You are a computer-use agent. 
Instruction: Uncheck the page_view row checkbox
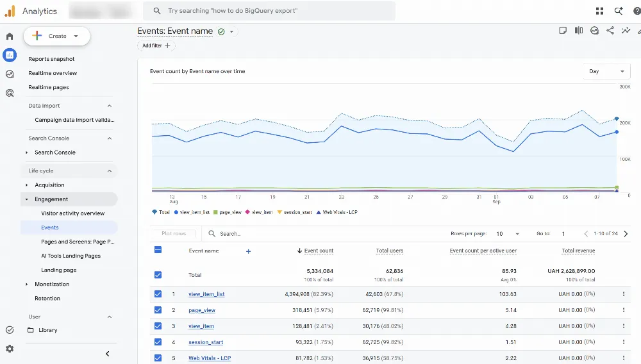158,310
